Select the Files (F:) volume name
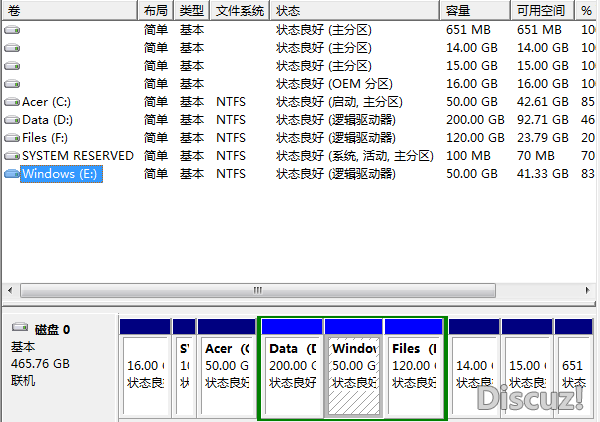Image resolution: width=600 pixels, height=422 pixels. (x=45, y=138)
